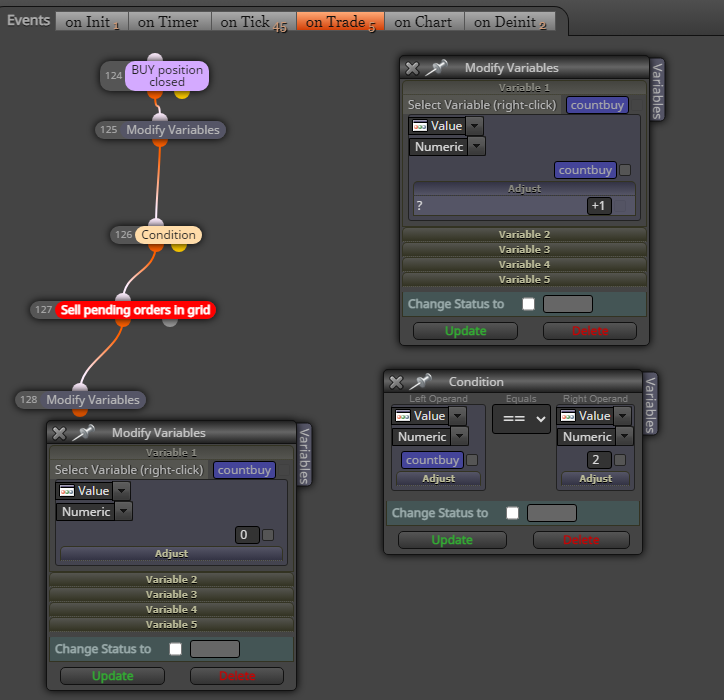The height and width of the screenshot is (700, 724).
Task: Toggle checkbox beside countbuy value in top-right panel
Action: (625, 170)
